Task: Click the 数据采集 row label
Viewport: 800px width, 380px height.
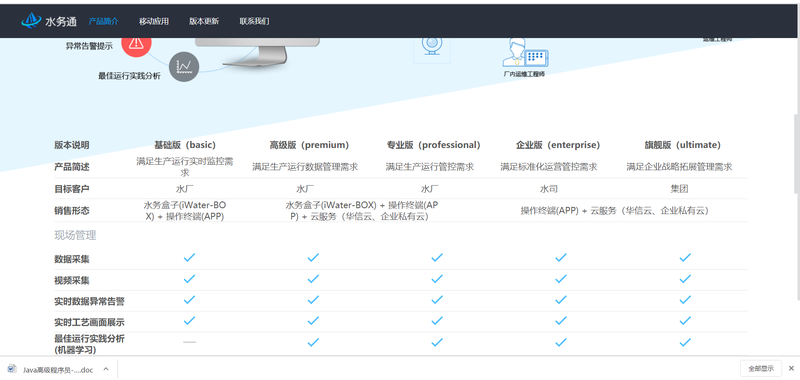Action: point(72,259)
